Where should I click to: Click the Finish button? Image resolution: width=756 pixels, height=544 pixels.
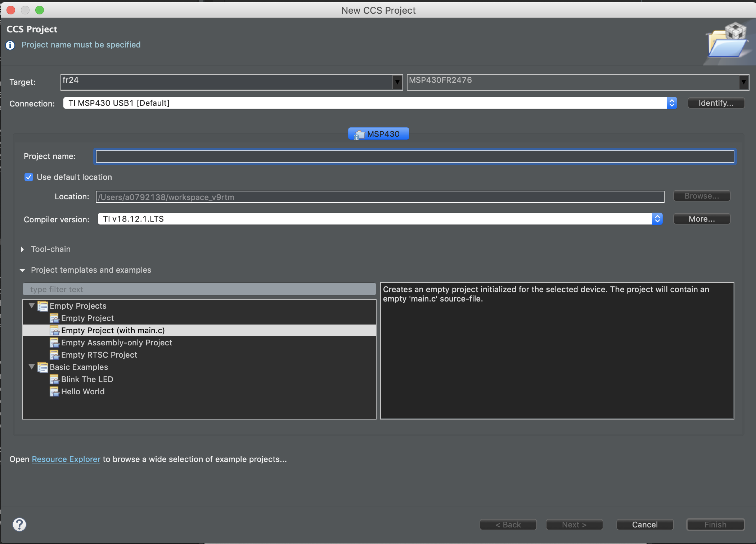coord(715,525)
